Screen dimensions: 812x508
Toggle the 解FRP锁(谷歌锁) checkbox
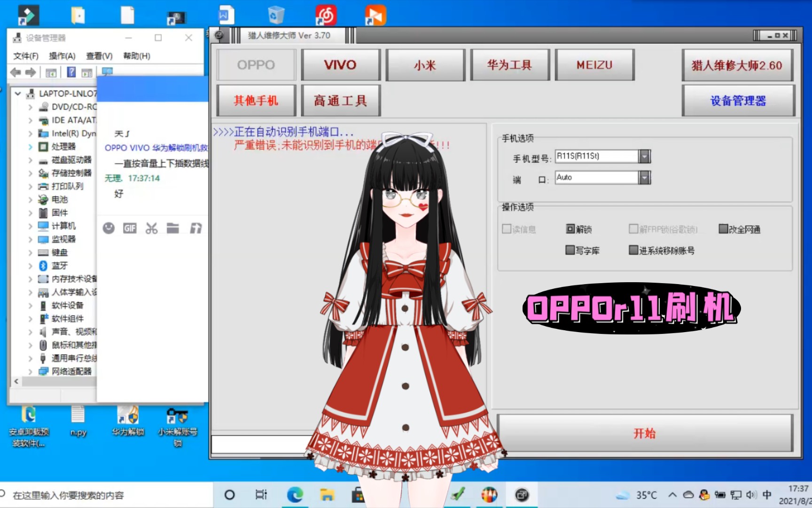pyautogui.click(x=633, y=229)
